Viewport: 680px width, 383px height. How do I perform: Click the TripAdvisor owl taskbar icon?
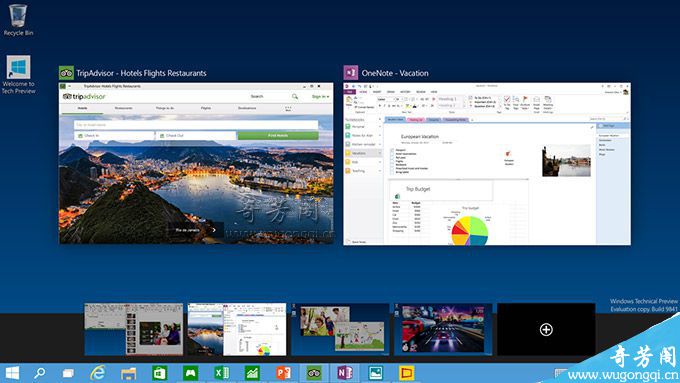314,373
